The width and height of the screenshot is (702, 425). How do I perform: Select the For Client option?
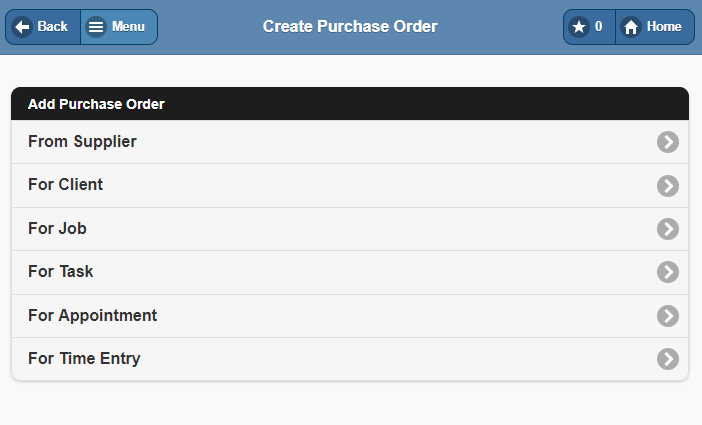65,185
